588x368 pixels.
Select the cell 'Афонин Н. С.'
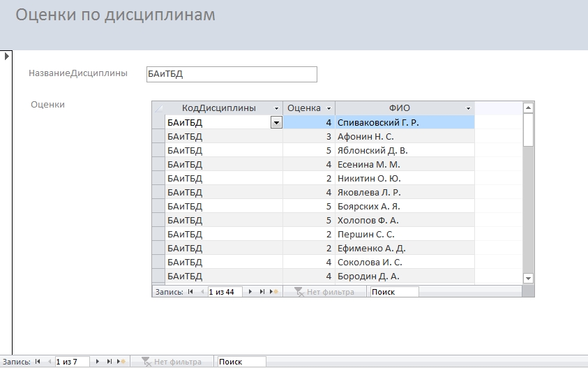click(405, 136)
